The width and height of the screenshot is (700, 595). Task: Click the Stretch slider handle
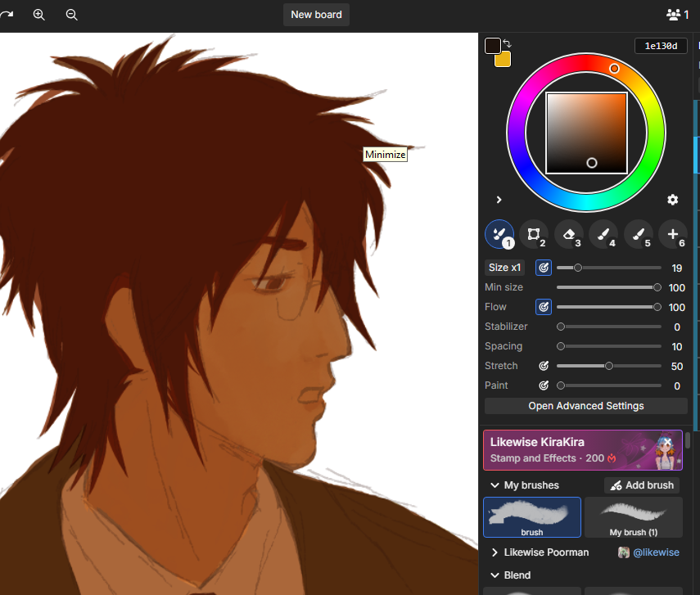coord(609,366)
